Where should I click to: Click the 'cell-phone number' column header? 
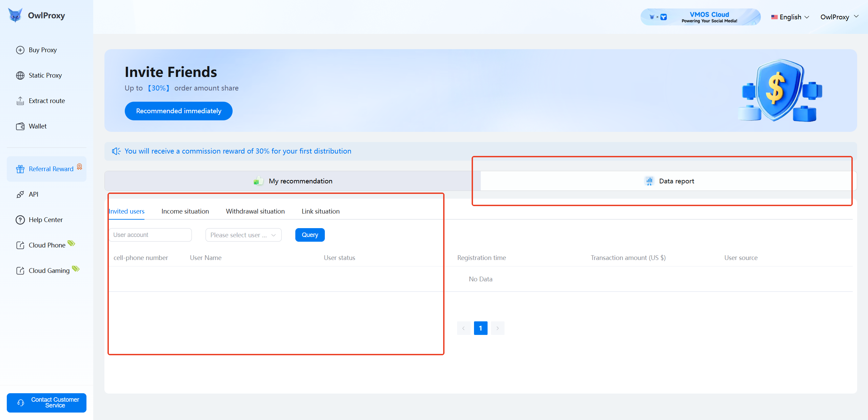[141, 258]
